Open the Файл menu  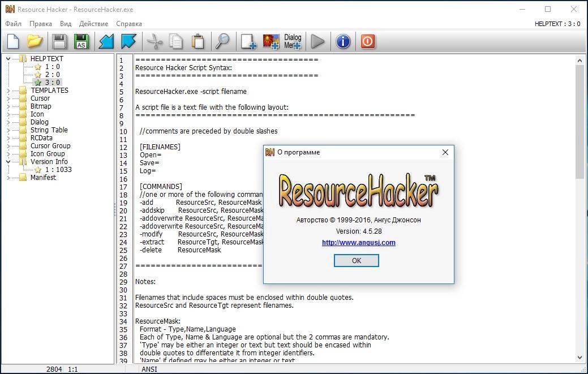(x=13, y=24)
